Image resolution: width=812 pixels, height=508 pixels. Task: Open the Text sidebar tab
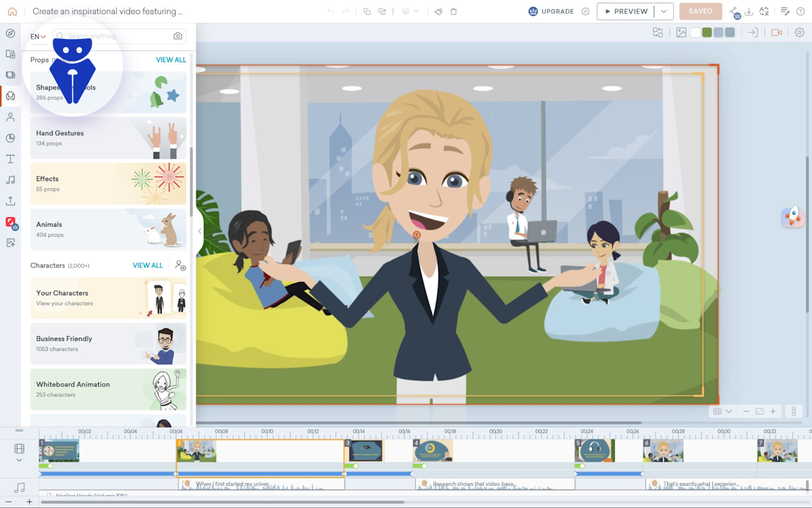pyautogui.click(x=10, y=159)
